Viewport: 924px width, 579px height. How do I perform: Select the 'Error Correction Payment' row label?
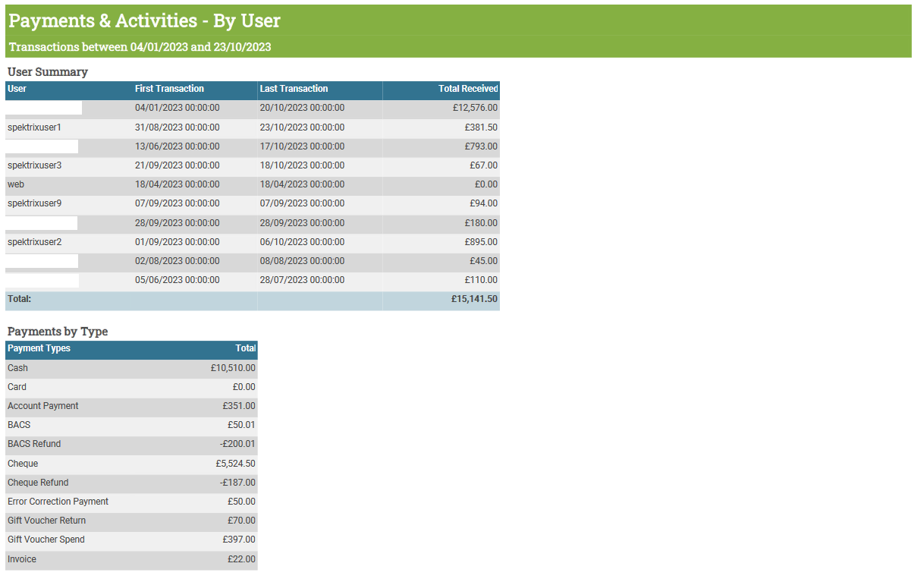coord(58,502)
